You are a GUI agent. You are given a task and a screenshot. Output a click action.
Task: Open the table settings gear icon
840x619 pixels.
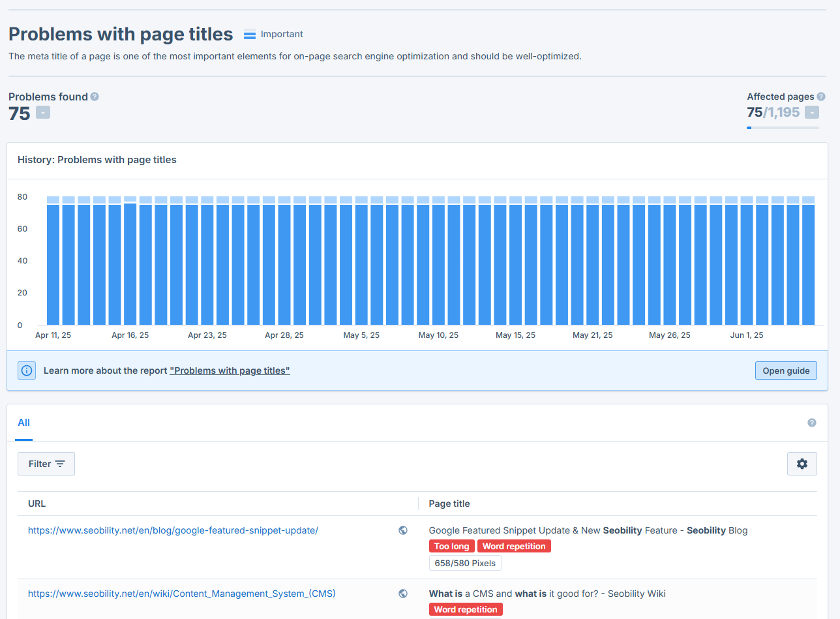(802, 463)
